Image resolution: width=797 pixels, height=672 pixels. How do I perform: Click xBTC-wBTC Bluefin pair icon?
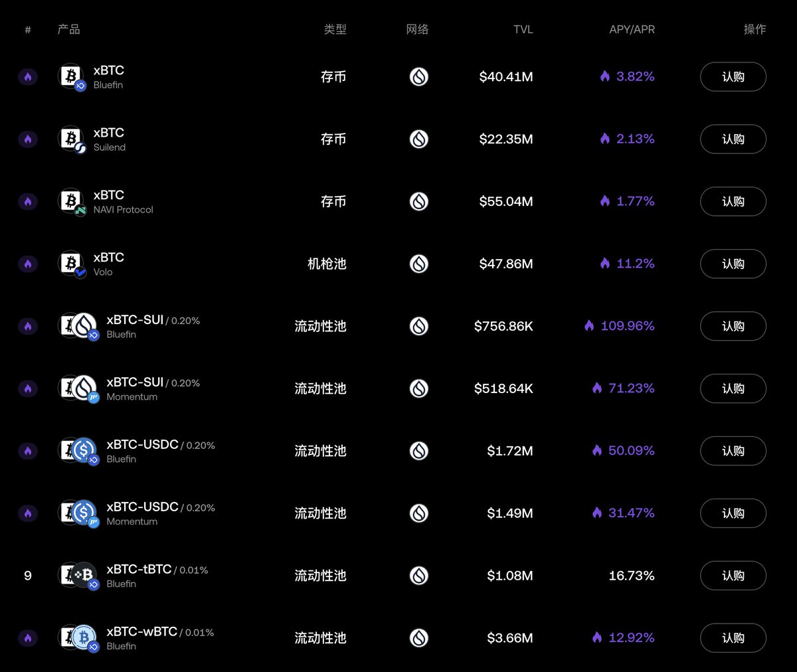[78, 638]
